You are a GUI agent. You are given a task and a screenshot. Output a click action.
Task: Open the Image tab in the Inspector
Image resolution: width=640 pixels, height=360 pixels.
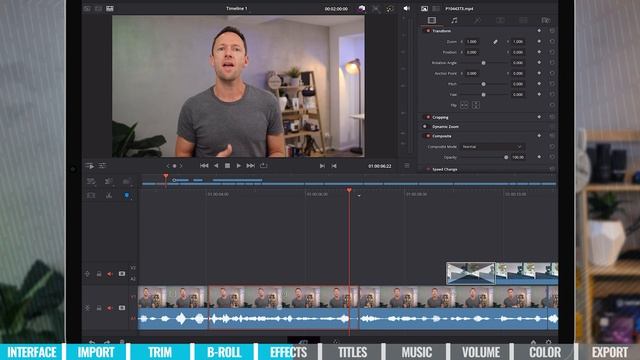click(523, 20)
